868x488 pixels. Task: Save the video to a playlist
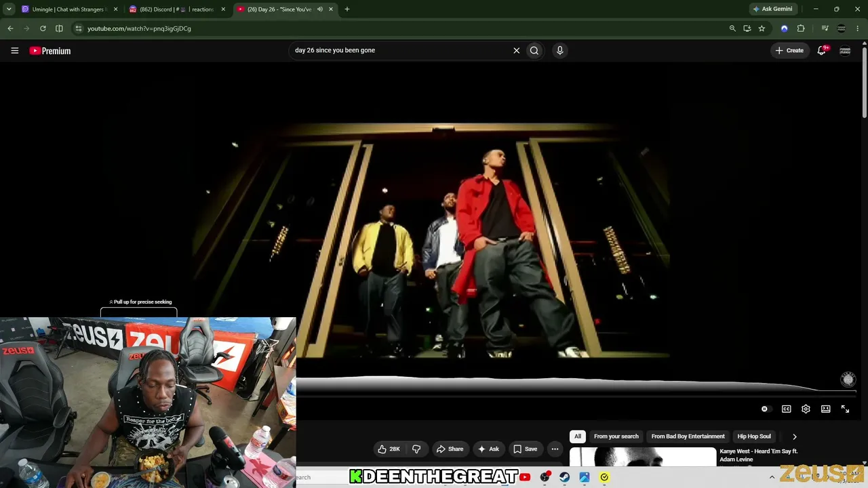[526, 449]
